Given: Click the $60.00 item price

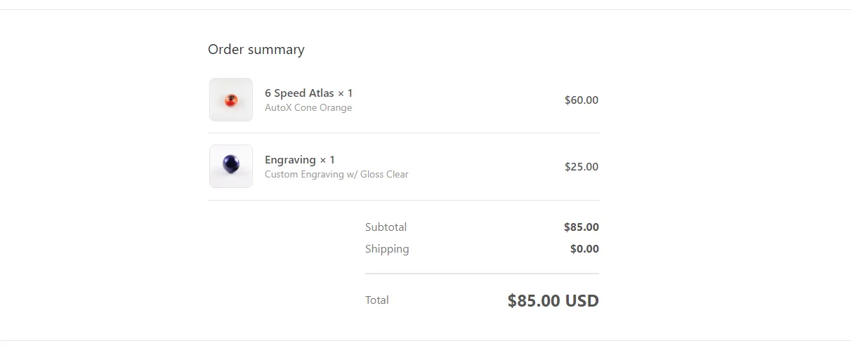Looking at the screenshot, I should coord(581,100).
